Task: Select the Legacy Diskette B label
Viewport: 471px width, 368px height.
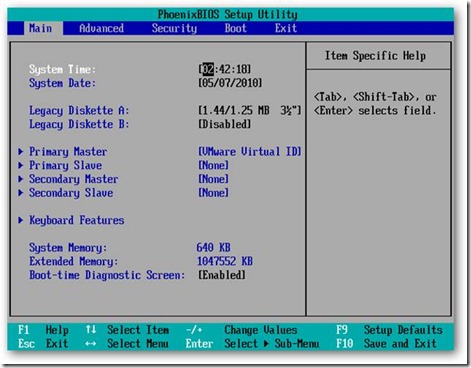Action: [79, 124]
